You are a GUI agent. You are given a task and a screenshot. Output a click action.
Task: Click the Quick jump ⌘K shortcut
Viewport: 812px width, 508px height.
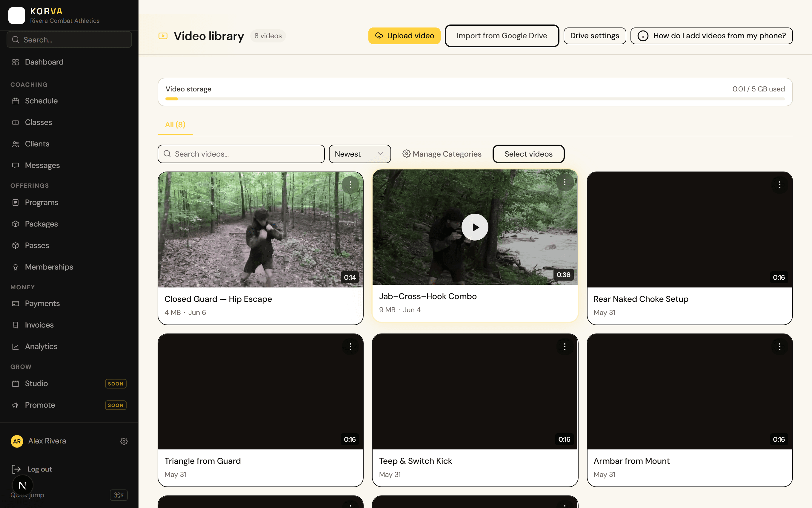click(x=119, y=495)
